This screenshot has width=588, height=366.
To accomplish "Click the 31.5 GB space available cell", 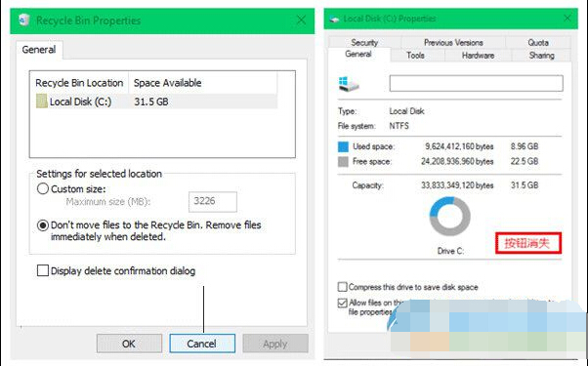I will coord(151,102).
